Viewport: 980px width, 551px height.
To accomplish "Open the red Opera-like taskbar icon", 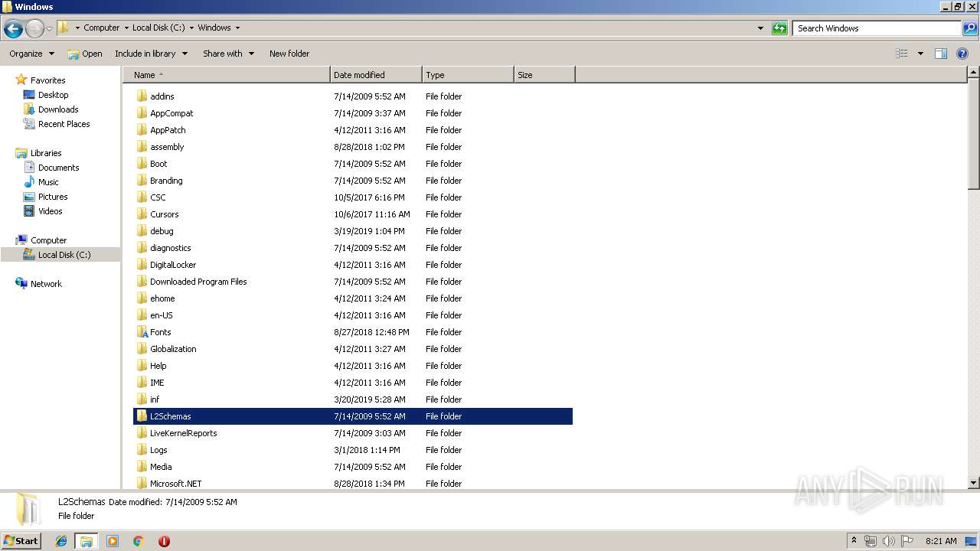I will (x=164, y=541).
